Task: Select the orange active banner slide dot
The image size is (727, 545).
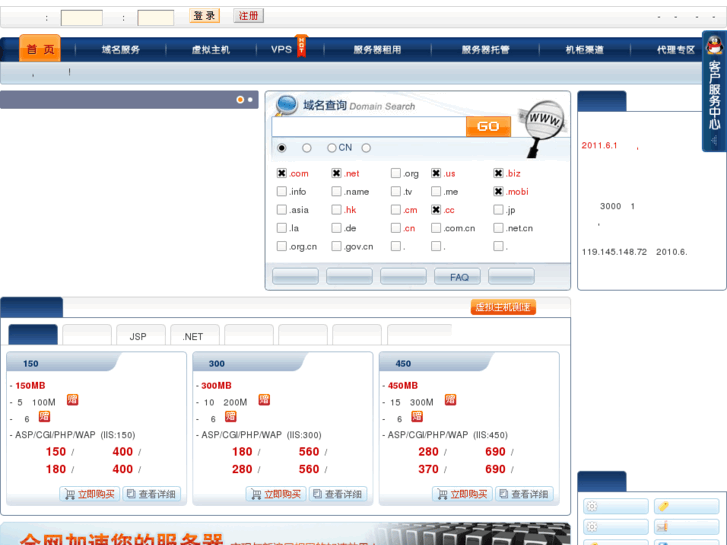Action: coord(240,100)
